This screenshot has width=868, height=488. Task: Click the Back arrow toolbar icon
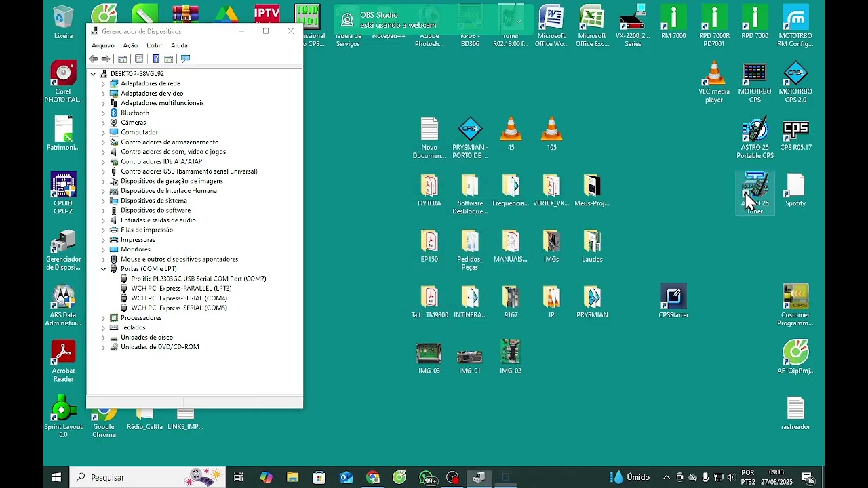[x=94, y=59]
